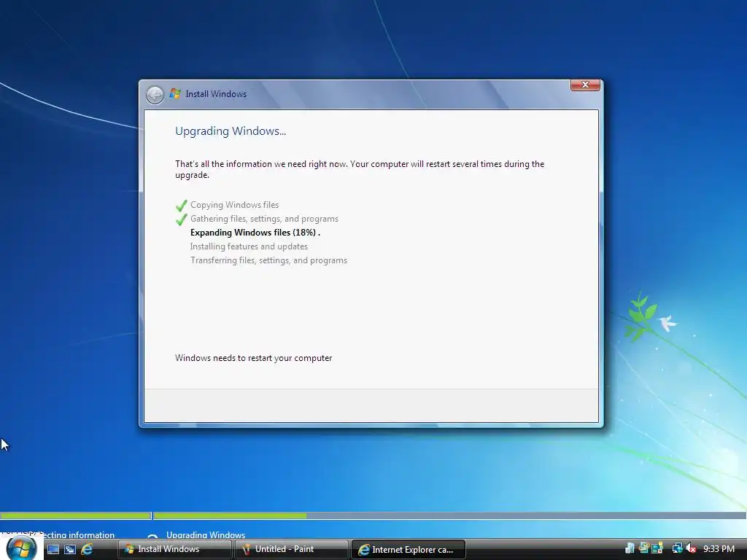The image size is (747, 560).
Task: Click the 'Upgrading Windows' stage label
Action: coord(206,534)
